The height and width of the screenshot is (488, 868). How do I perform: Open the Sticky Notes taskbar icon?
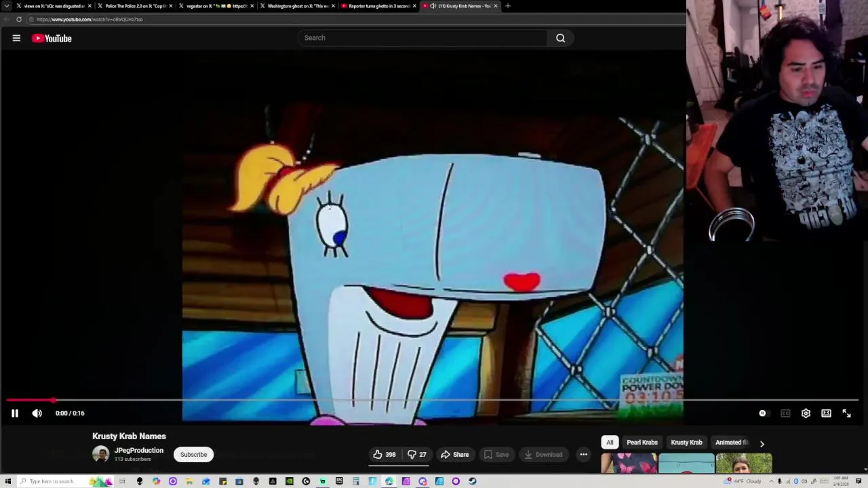point(223,481)
